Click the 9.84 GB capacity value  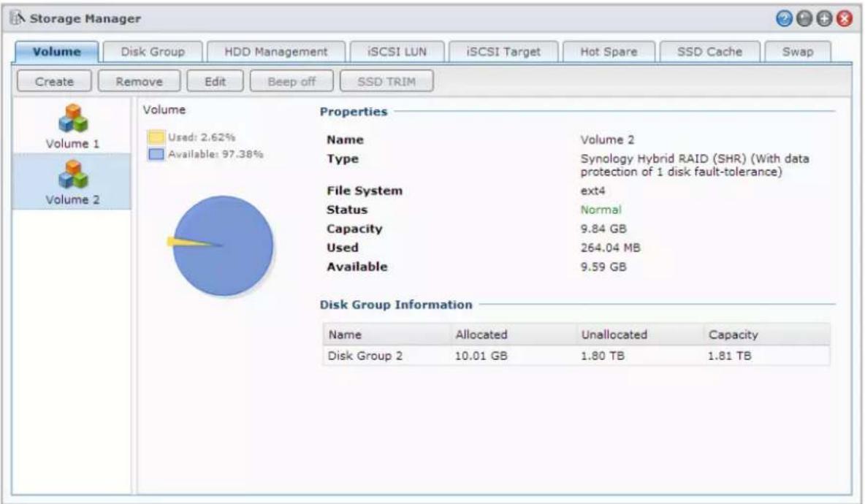point(603,229)
